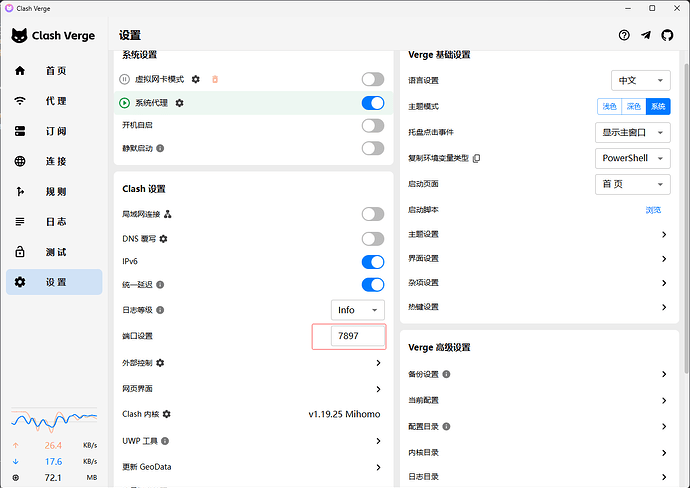Turn off the IPv6 switch

pos(373,262)
